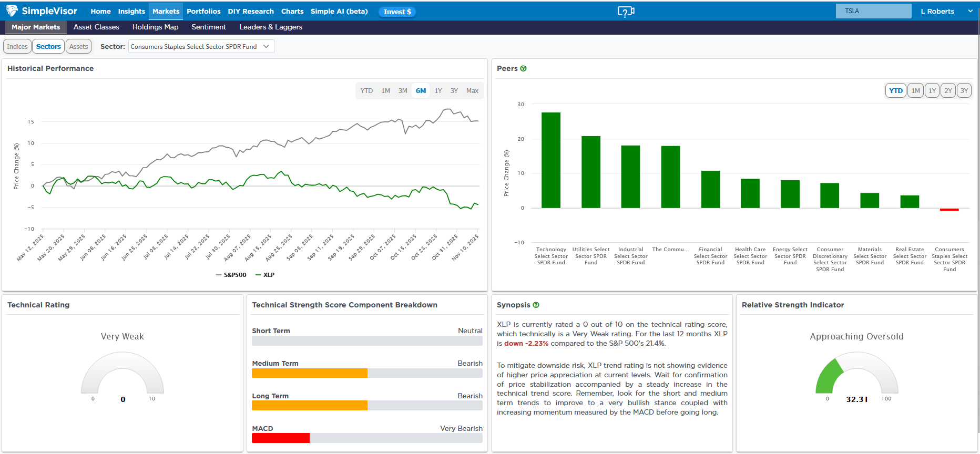Select the Indices button
This screenshot has height=454, width=980.
(17, 47)
